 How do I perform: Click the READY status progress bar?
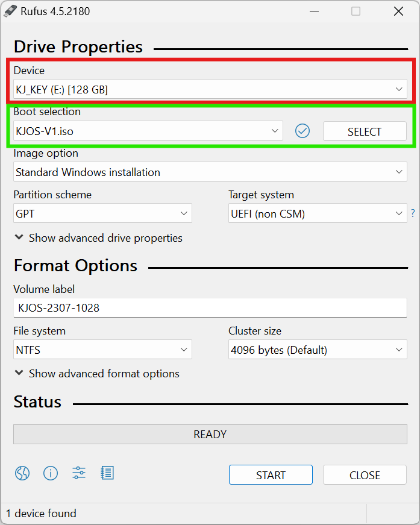click(x=210, y=434)
